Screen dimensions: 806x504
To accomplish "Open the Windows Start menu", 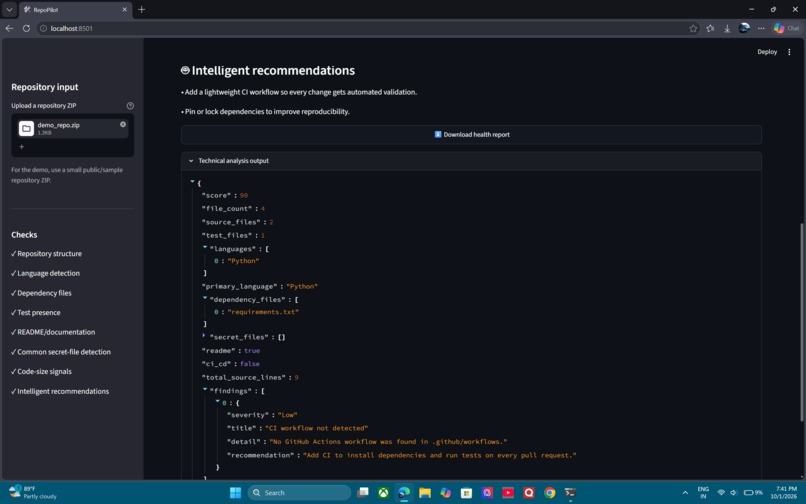I will tap(235, 493).
